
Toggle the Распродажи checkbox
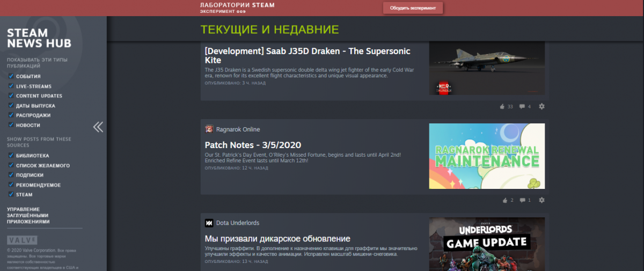tap(11, 115)
